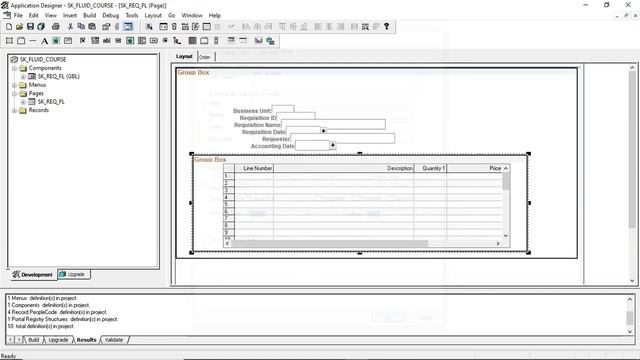Switch to the Layout tab
640x360 pixels.
(x=184, y=56)
